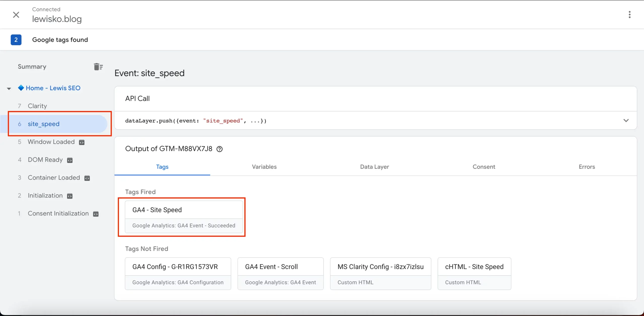Select the Clarity event
Screen dimensions: 644x316
tap(37, 106)
